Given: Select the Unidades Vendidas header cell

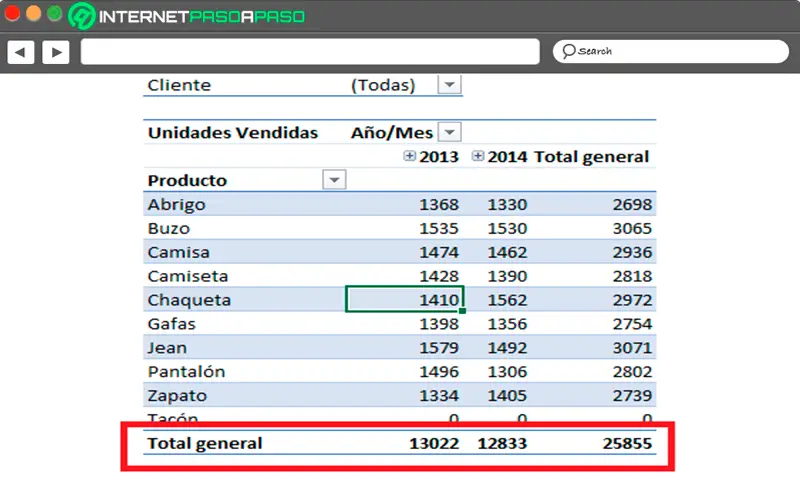Looking at the screenshot, I should tap(233, 133).
